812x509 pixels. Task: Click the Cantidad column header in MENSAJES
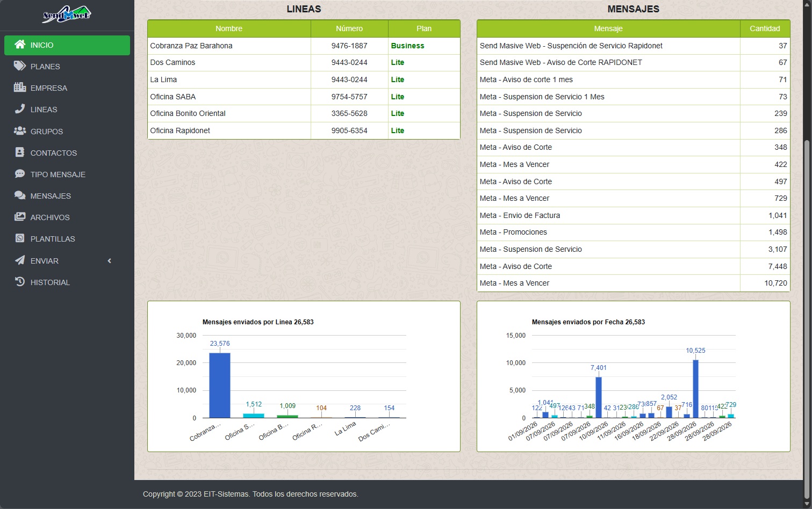pos(765,28)
